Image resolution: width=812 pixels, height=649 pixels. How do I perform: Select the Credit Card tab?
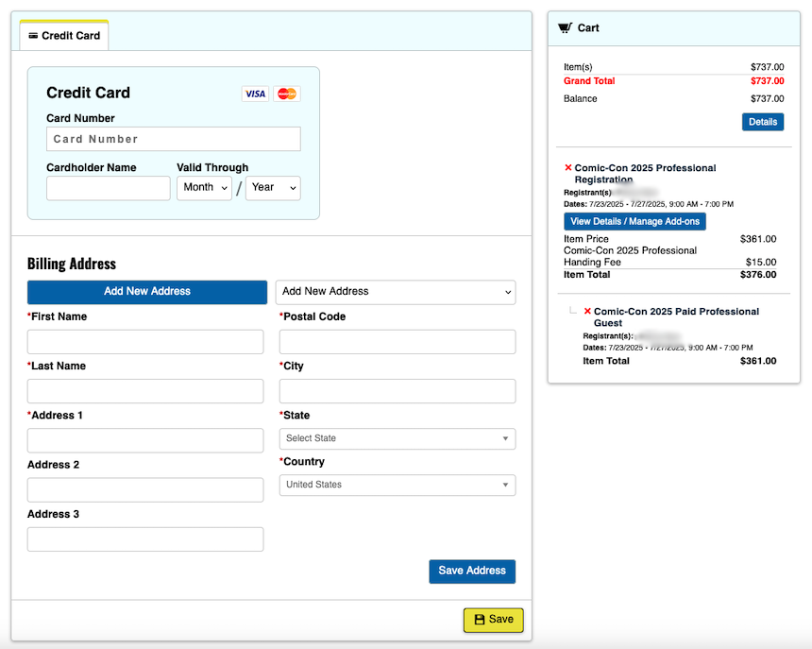tap(64, 36)
